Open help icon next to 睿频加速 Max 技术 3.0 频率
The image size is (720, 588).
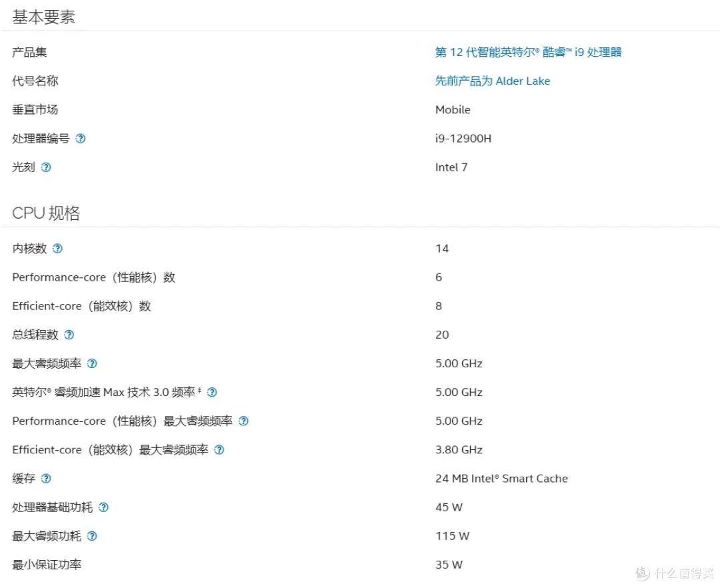(212, 393)
